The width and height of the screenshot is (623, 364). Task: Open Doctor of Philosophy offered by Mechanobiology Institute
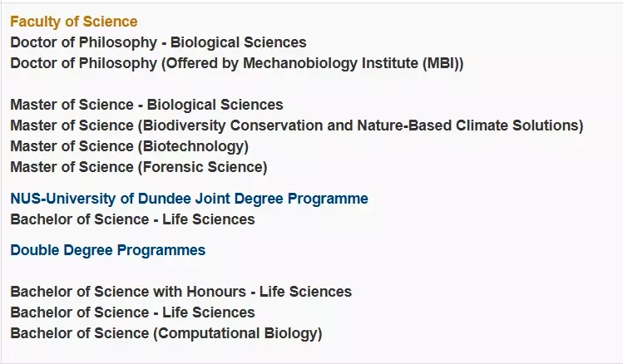coord(237,63)
